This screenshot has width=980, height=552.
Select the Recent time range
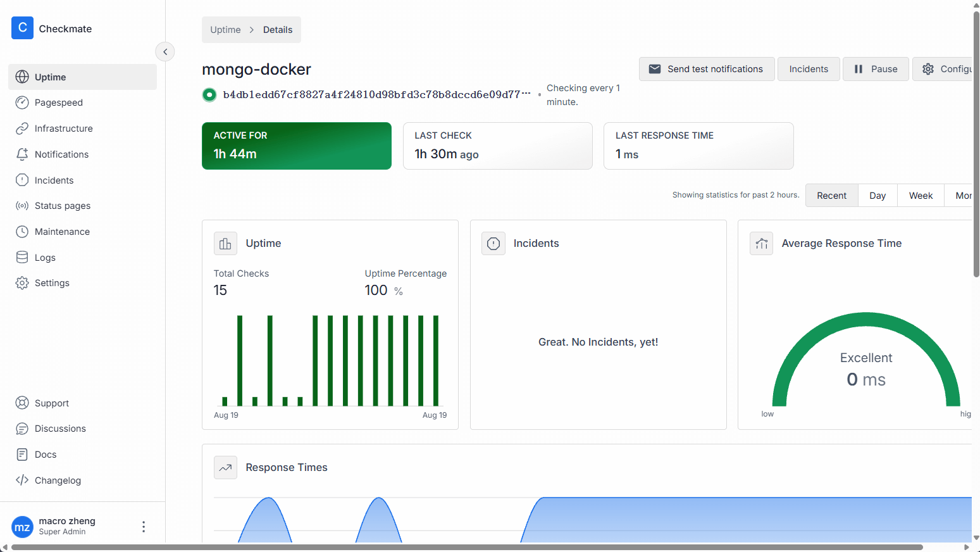coord(831,196)
